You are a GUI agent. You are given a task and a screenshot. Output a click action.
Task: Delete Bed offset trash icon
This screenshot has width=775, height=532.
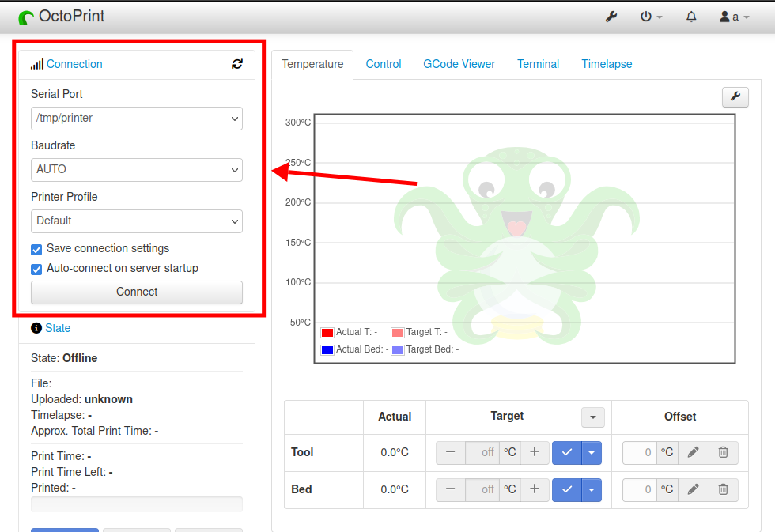pyautogui.click(x=723, y=489)
